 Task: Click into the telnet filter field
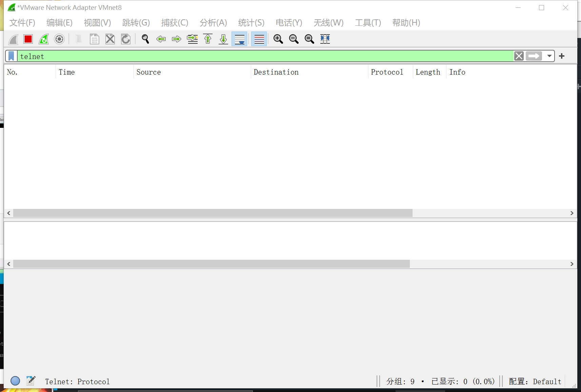265,56
